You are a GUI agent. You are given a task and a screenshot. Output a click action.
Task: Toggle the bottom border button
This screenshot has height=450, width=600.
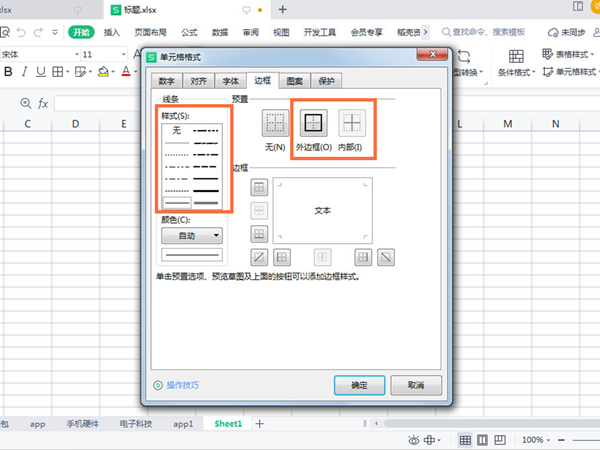click(x=259, y=233)
